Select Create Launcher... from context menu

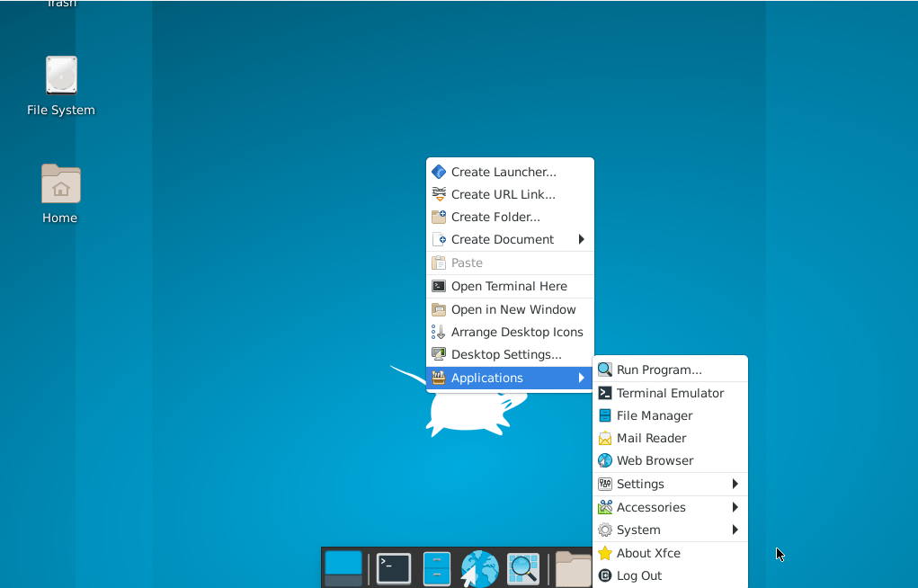coord(510,172)
